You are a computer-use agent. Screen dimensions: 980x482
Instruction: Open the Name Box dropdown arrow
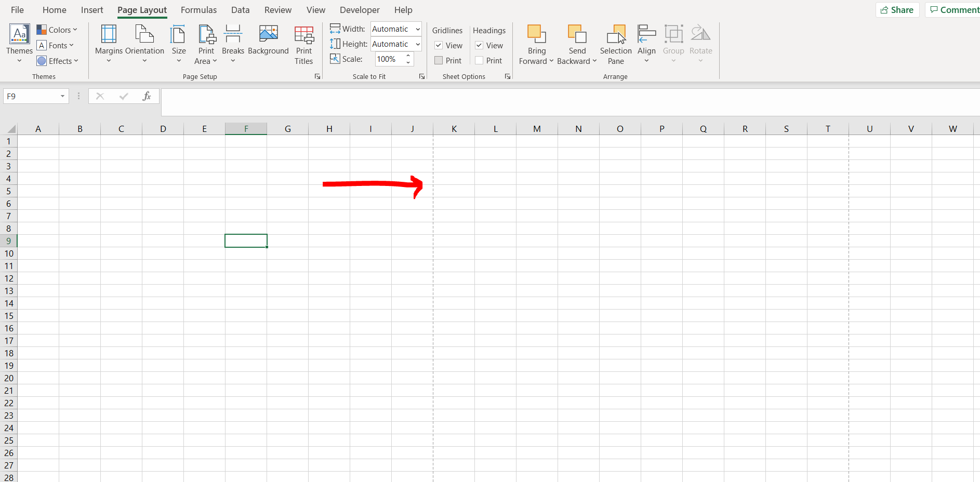point(62,96)
